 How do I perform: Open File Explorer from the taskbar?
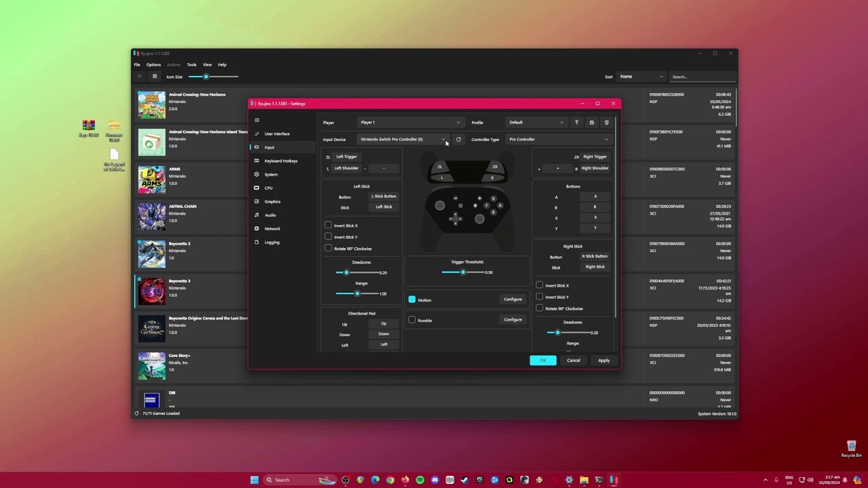tap(584, 480)
